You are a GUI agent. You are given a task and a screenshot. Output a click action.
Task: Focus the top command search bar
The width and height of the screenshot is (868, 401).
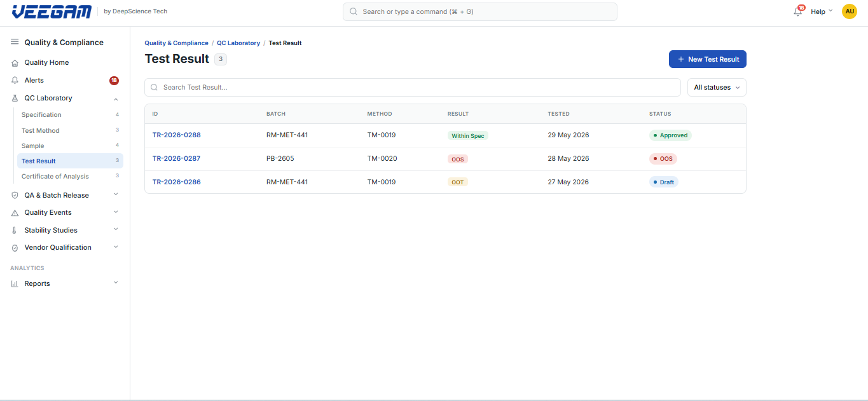(x=480, y=11)
